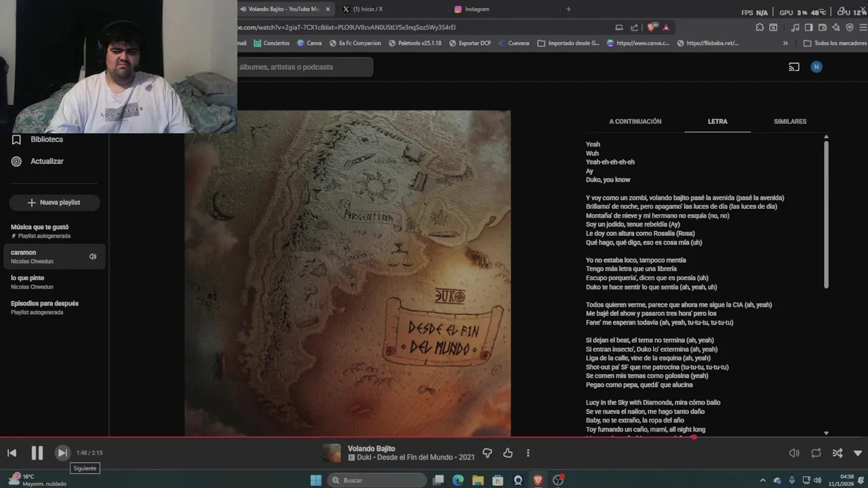The height and width of the screenshot is (488, 868).
Task: Click the red playback progress bar
Action: click(x=347, y=437)
